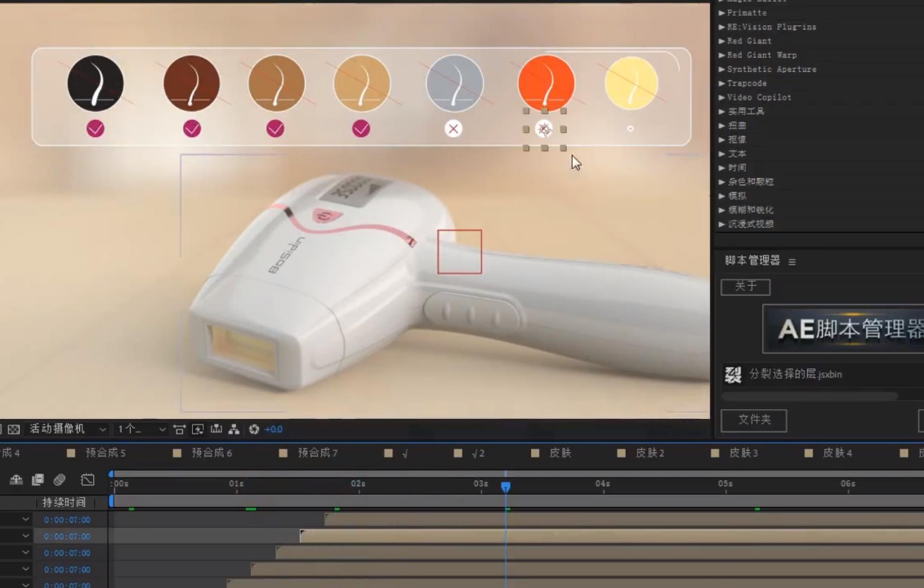Screen dimensions: 924x588
Task: Open the fast previews lightning icon
Action: point(198,430)
